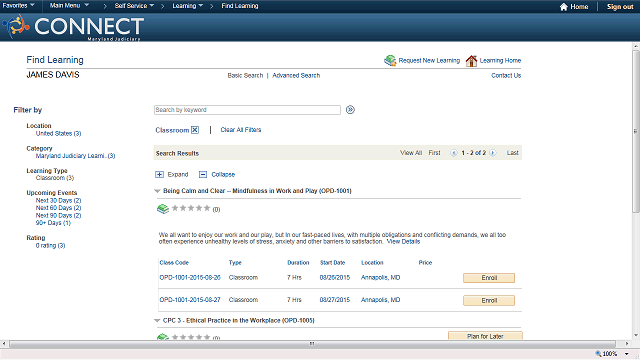
Task: Open the Advanced Search link
Action: pyautogui.click(x=296, y=76)
